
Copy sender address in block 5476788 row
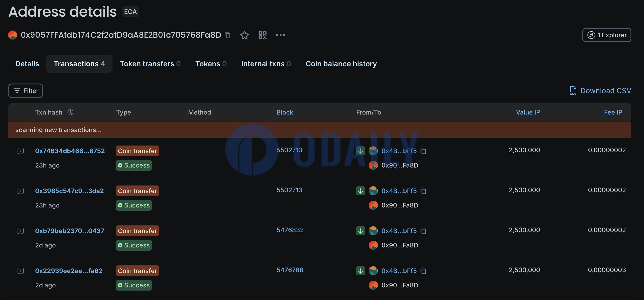point(423,271)
